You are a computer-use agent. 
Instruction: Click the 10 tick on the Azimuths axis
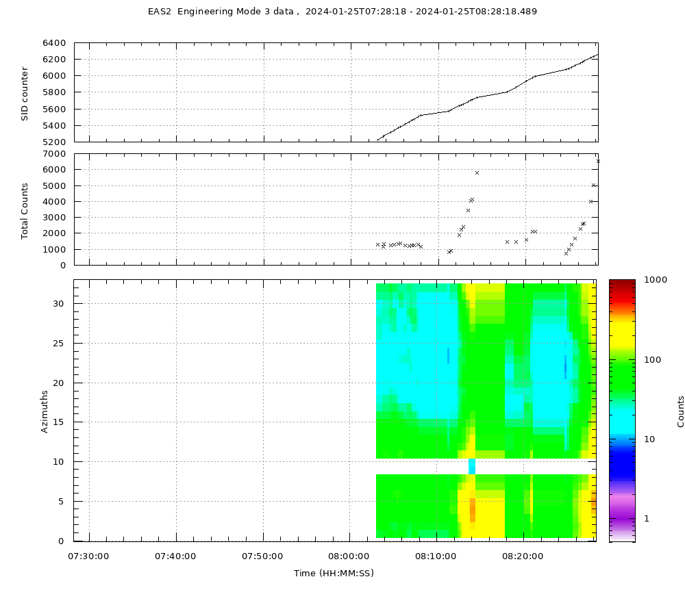point(58,462)
